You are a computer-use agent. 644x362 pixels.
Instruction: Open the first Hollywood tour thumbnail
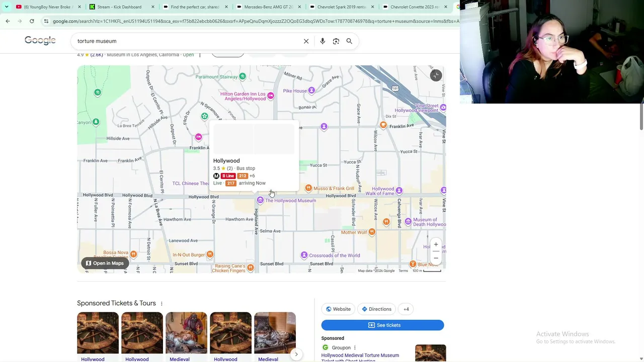98,333
